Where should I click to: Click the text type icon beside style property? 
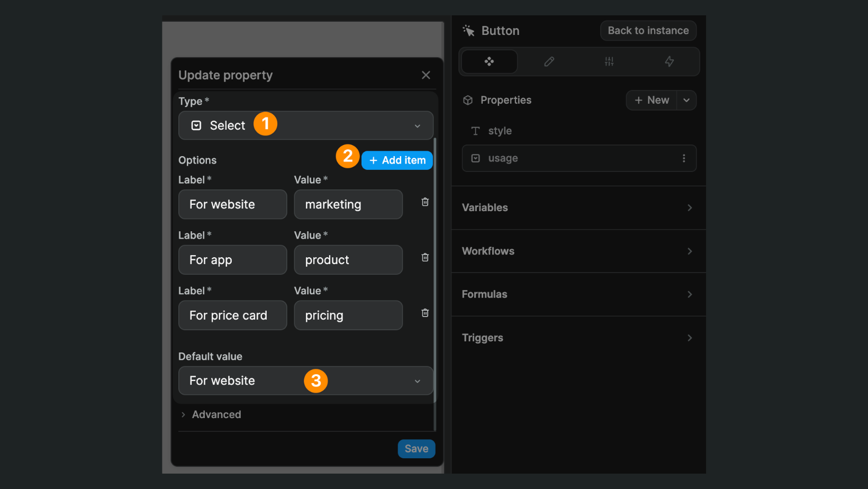click(x=475, y=131)
